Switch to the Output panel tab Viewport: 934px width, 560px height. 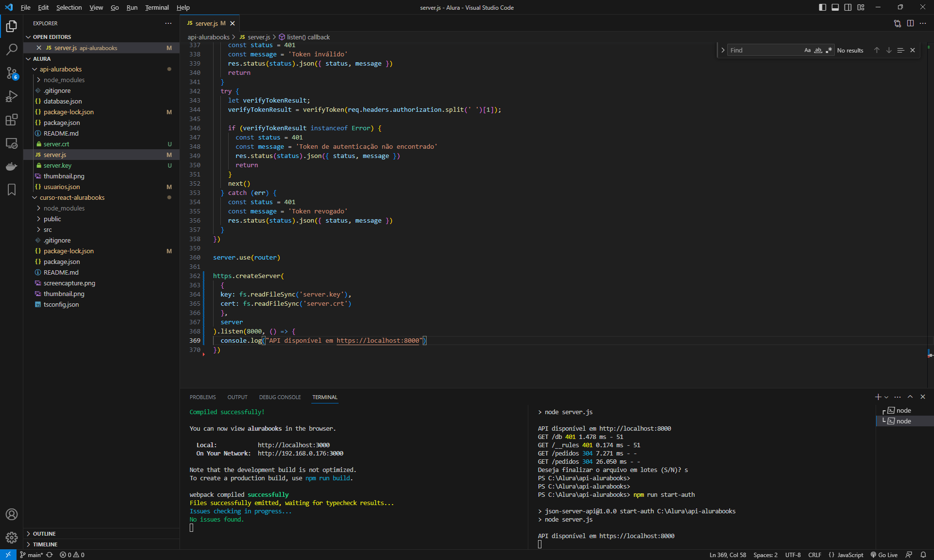(237, 397)
